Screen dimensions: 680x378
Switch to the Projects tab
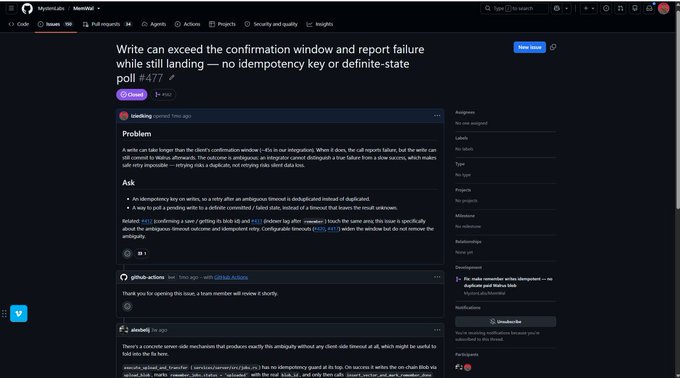coord(222,24)
